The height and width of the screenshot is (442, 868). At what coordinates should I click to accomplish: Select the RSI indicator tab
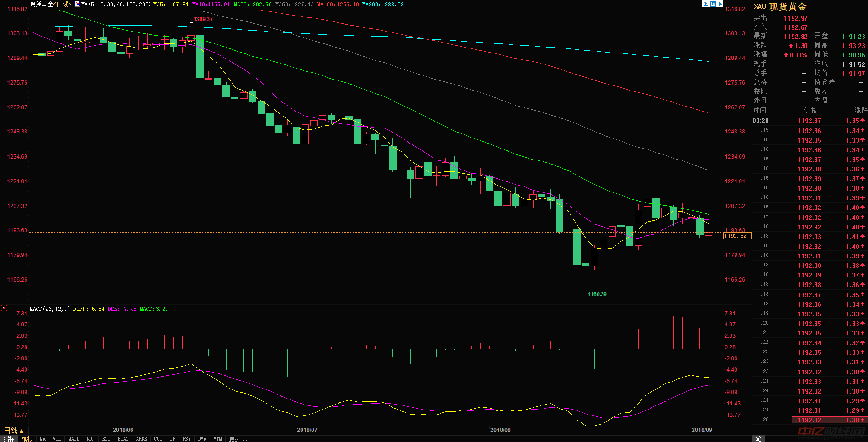click(x=106, y=439)
